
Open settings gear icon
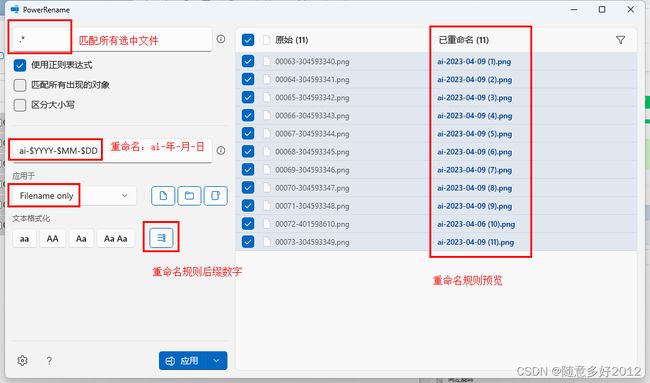pyautogui.click(x=22, y=360)
